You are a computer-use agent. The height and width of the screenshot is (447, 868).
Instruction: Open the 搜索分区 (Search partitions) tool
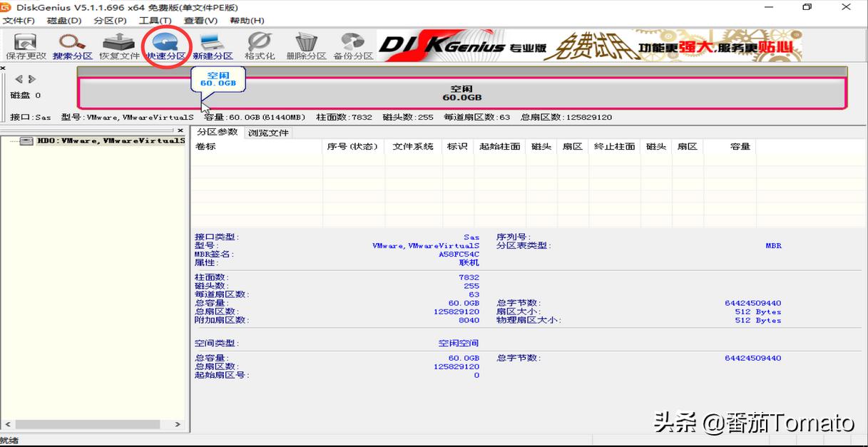click(73, 46)
